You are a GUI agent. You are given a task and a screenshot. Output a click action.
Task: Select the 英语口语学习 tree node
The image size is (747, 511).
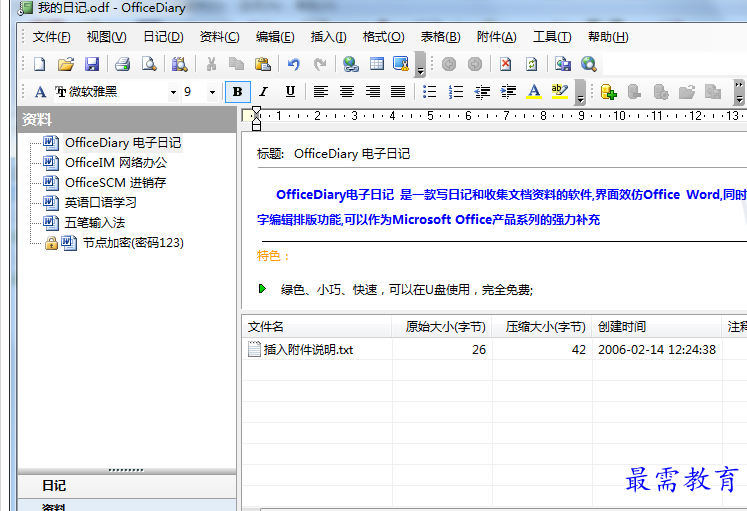point(101,202)
